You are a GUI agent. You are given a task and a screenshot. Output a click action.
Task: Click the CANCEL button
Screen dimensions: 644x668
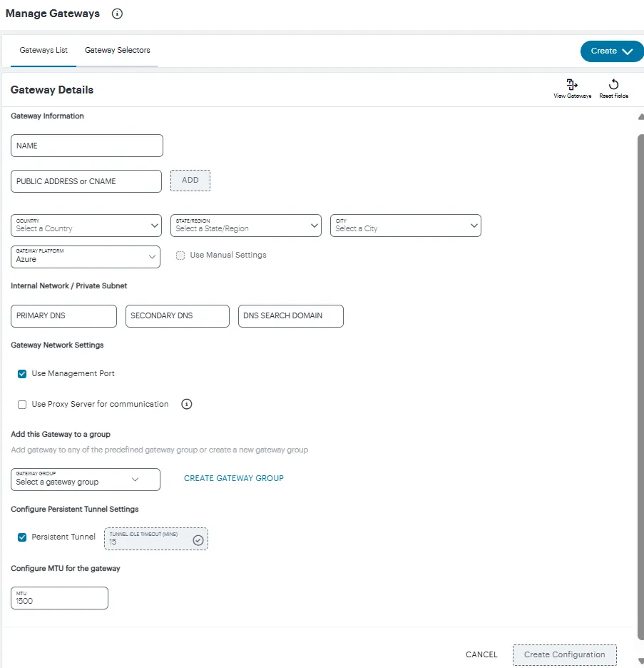(481, 654)
